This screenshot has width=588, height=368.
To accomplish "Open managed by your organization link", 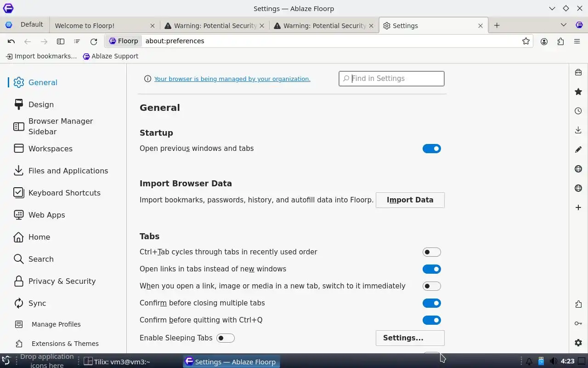I will point(232,79).
